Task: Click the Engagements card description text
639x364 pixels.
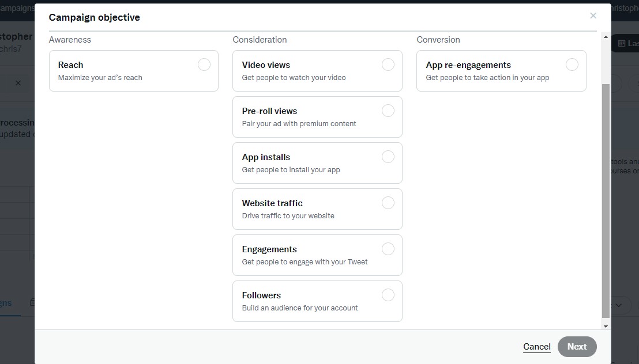Action: 305,262
